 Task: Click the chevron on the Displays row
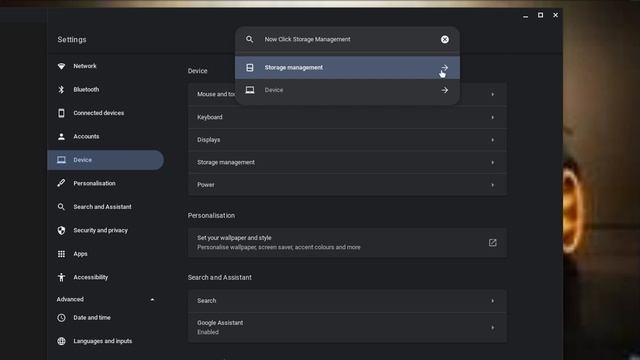tap(493, 140)
